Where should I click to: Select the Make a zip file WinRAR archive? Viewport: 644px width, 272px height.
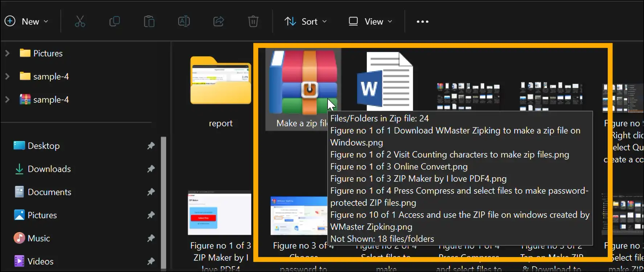tap(303, 89)
